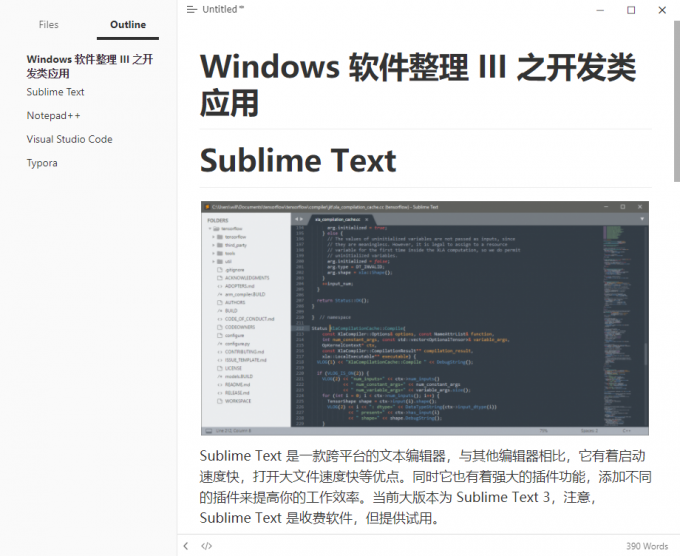This screenshot has height=556, width=680.
Task: Go to Visual Studio Code outline entry
Action: (69, 139)
